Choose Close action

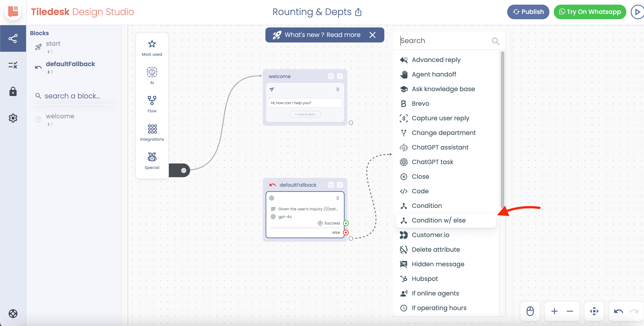(446, 176)
